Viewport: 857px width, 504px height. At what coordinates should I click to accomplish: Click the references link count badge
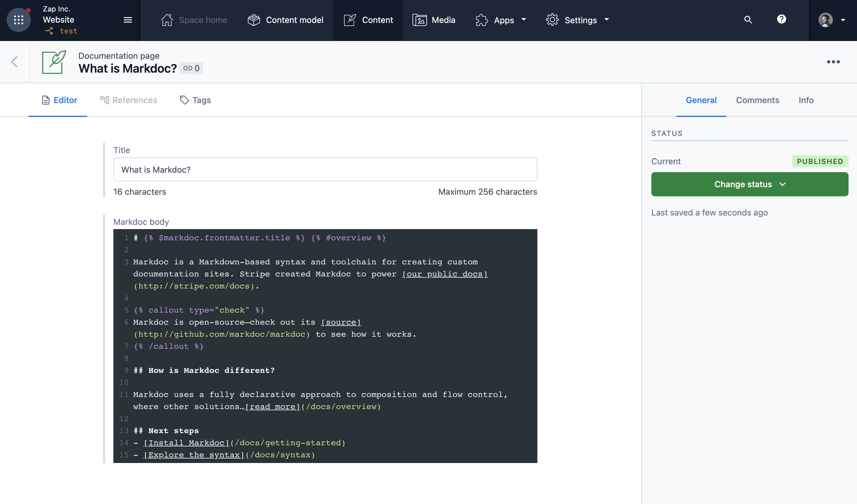pyautogui.click(x=191, y=67)
